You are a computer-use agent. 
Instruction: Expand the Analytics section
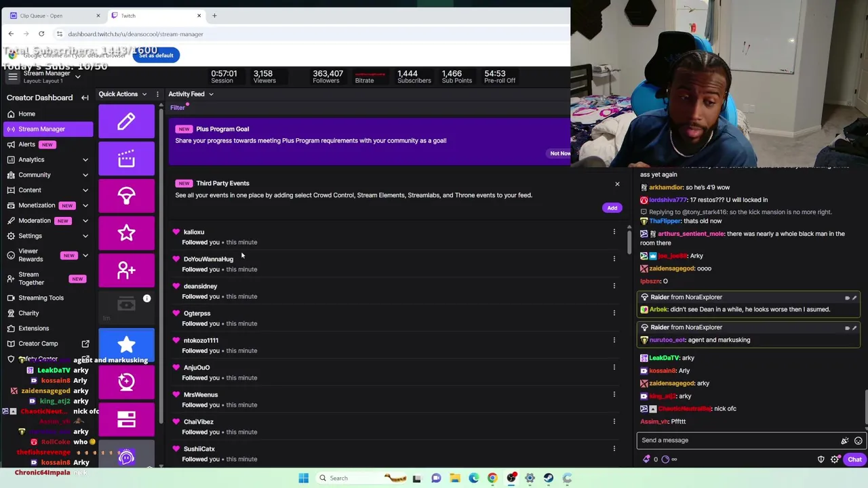point(85,159)
